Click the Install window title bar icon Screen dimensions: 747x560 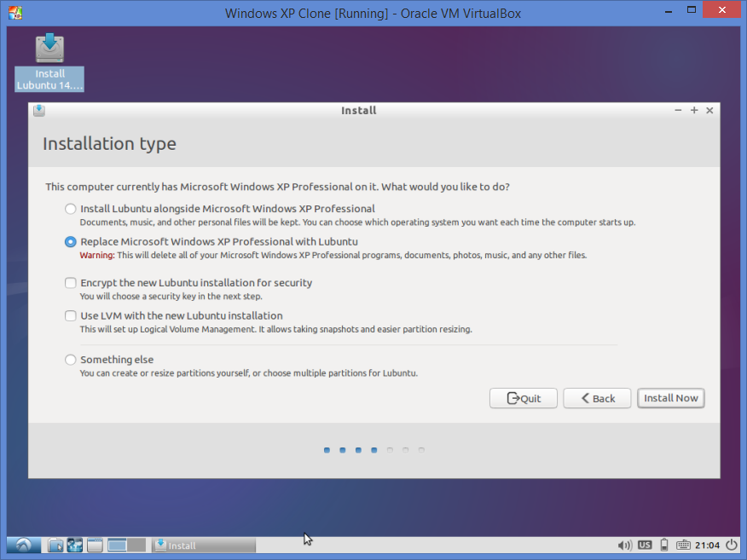(x=39, y=111)
